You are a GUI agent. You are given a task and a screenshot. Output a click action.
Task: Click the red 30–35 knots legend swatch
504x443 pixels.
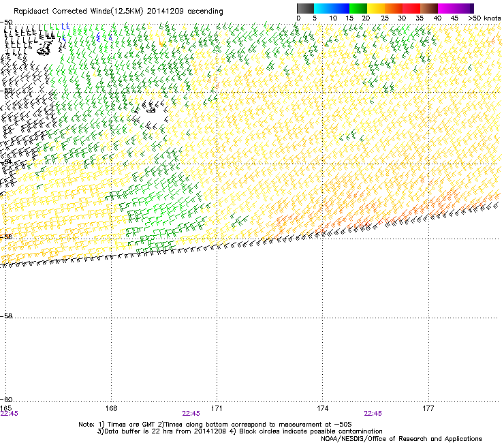pyautogui.click(x=411, y=8)
